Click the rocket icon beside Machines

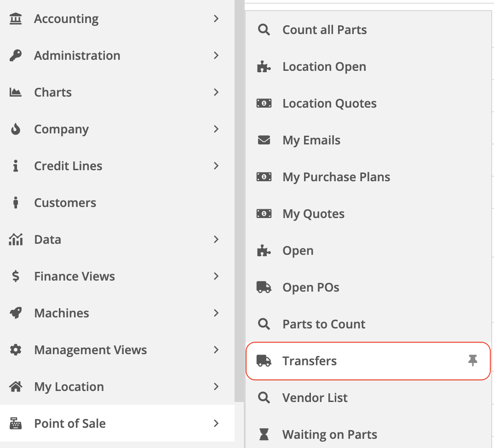click(x=16, y=313)
